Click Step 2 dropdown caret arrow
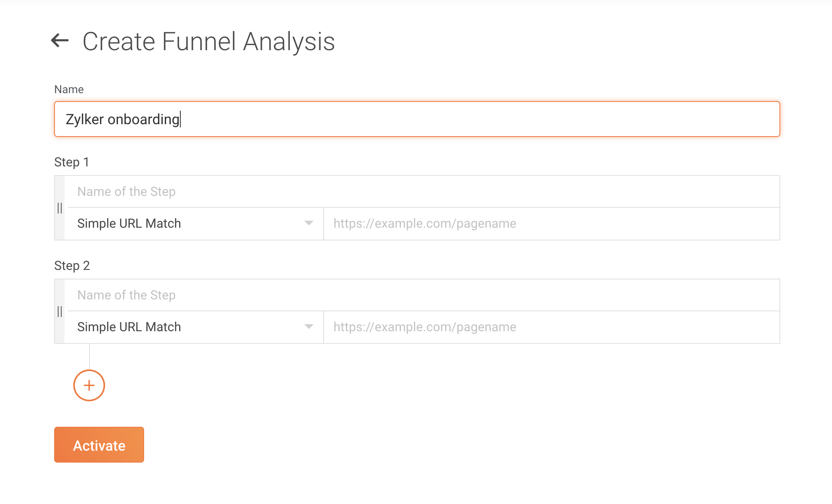Image resolution: width=832 pixels, height=504 pixels. (309, 327)
